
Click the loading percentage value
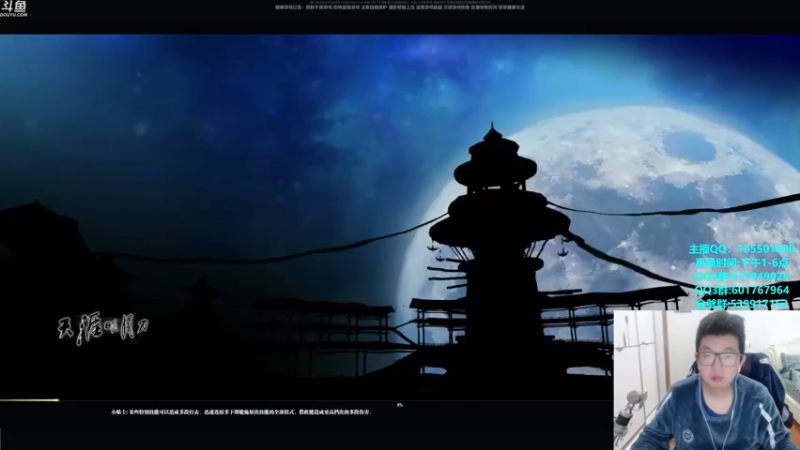coord(399,405)
